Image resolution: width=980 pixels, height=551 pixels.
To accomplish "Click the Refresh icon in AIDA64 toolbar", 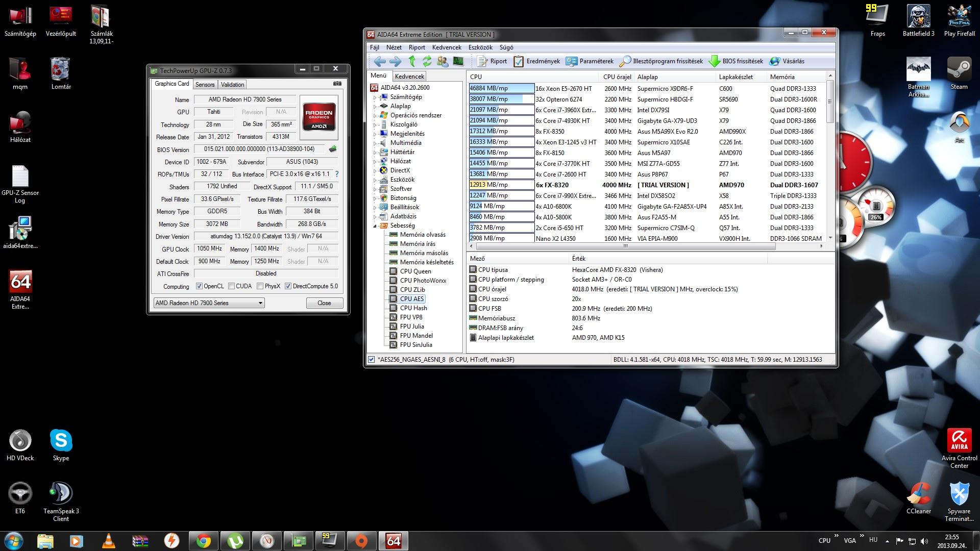I will [427, 61].
